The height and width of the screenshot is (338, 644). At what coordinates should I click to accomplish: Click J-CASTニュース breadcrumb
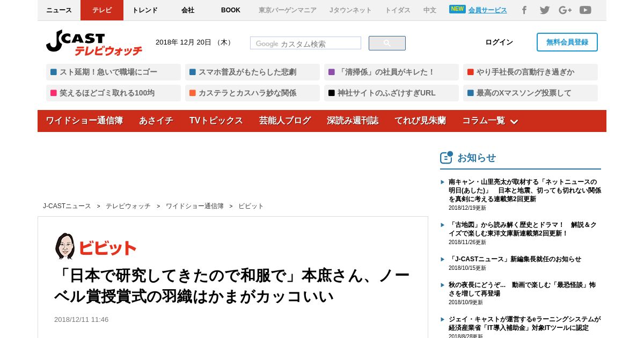click(67, 206)
